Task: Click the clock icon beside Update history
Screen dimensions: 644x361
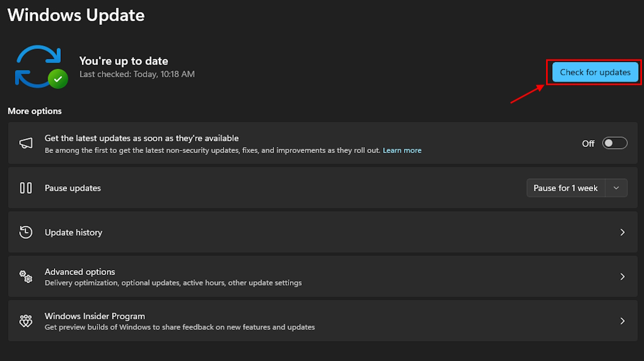Action: [26, 232]
